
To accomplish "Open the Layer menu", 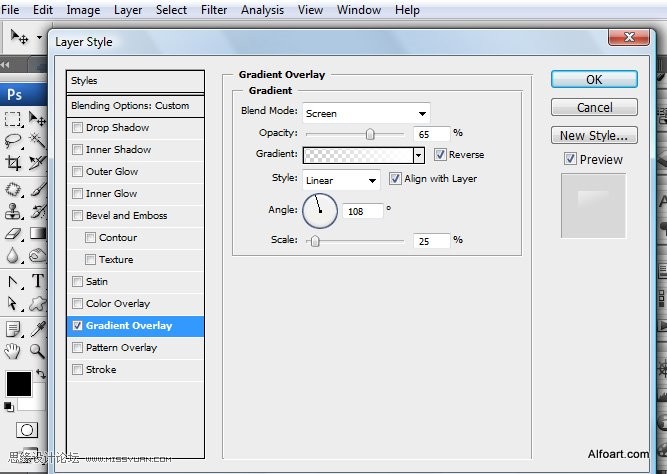I will tap(128, 10).
